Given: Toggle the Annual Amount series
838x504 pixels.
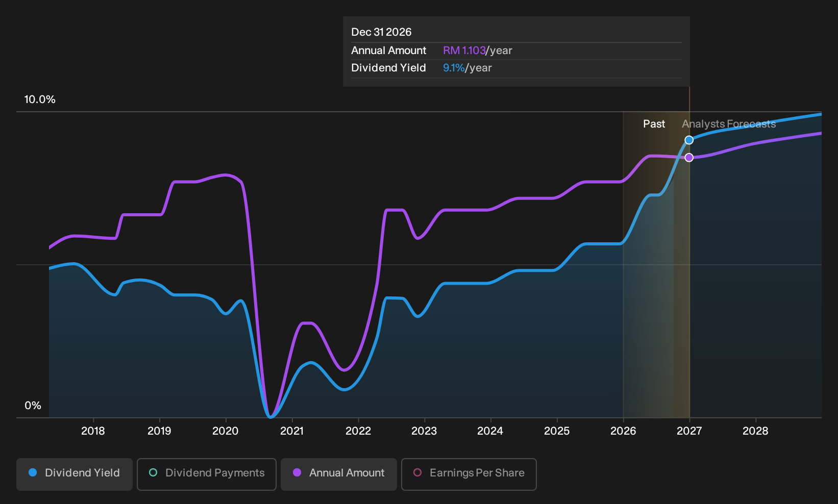Looking at the screenshot, I should pos(339,474).
